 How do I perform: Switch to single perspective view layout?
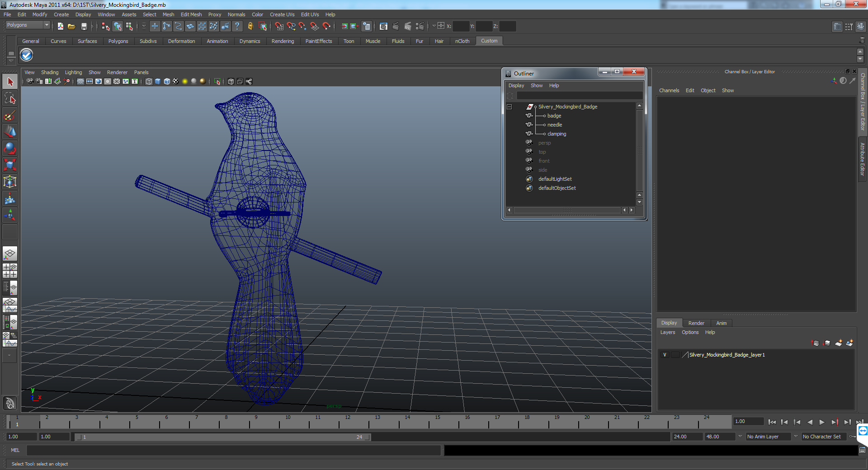coord(10,254)
